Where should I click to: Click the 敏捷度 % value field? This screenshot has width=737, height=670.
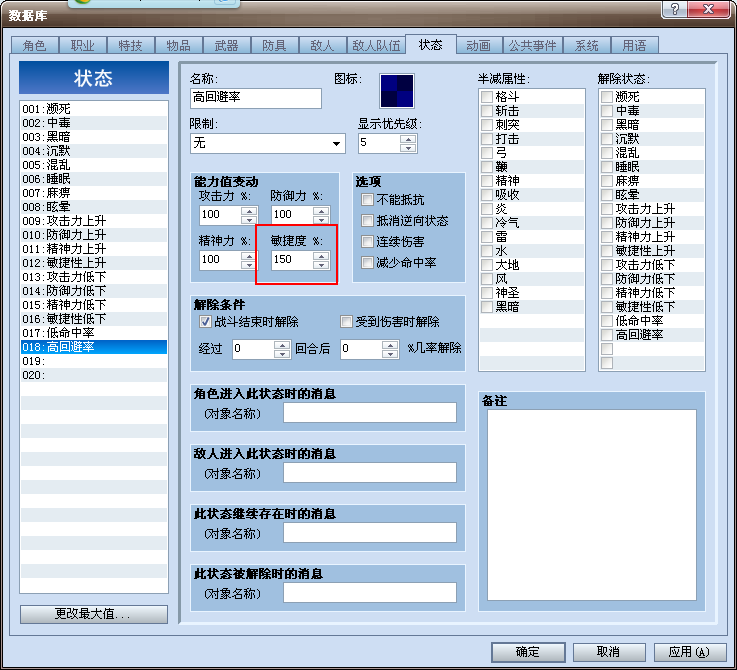coord(292,260)
